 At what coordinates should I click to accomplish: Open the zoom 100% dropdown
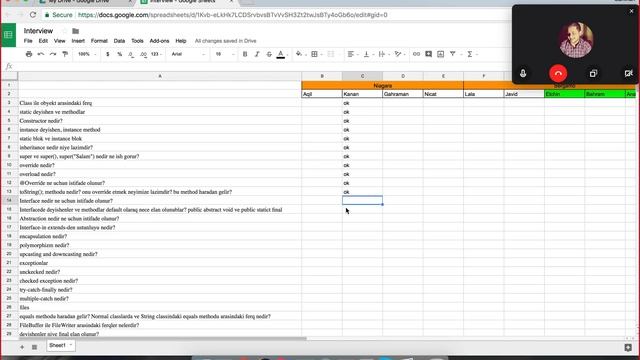[87, 54]
